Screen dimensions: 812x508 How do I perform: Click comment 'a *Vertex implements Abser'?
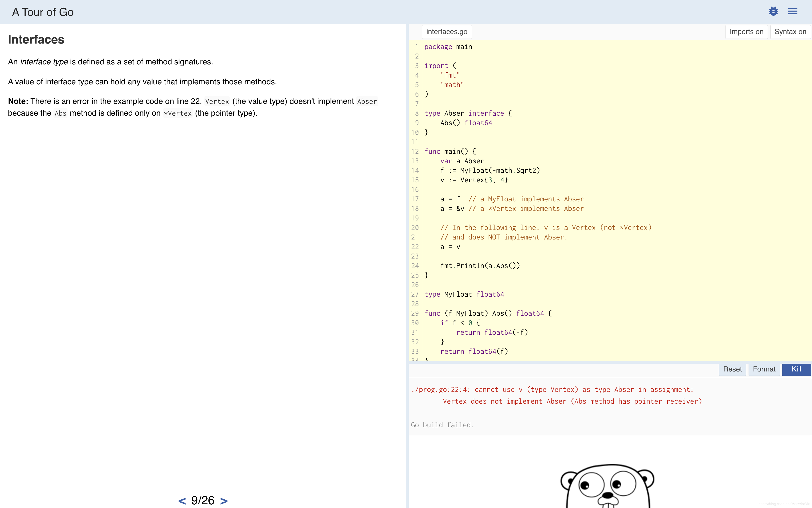526,209
